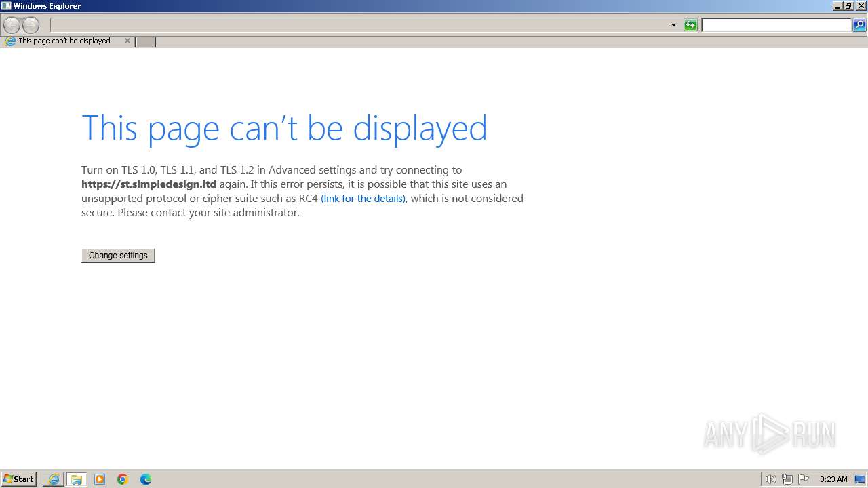
Task: Open a new blank tab
Action: (x=145, y=42)
